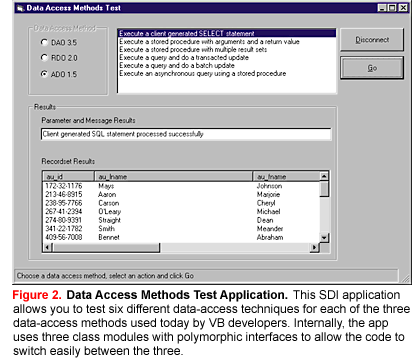Screen dimensions: 412x362
Task: Click the first name Michael
Action: (x=268, y=212)
